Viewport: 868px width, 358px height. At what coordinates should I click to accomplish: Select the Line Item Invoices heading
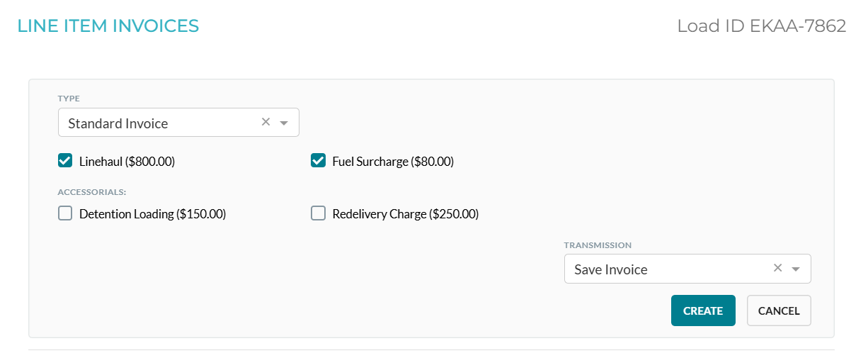[x=108, y=26]
